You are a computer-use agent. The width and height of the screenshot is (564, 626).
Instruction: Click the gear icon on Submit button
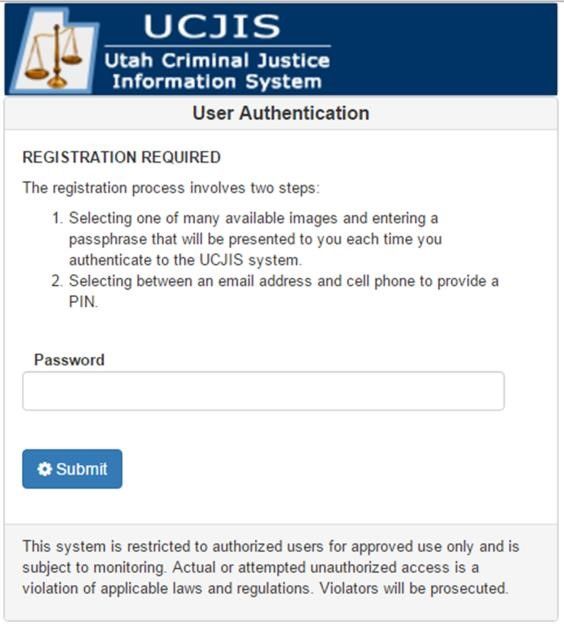coord(45,469)
